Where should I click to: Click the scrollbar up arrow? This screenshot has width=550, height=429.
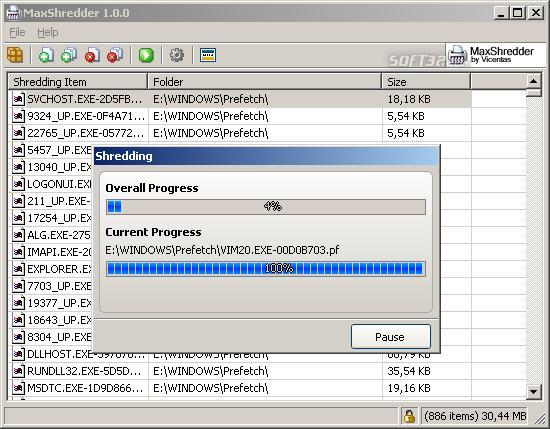pos(534,81)
